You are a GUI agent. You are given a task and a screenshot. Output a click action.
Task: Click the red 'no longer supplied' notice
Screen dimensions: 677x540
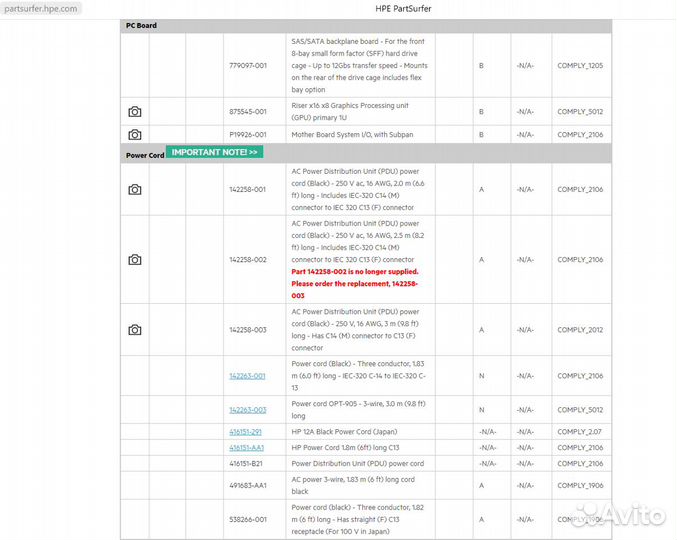(355, 284)
